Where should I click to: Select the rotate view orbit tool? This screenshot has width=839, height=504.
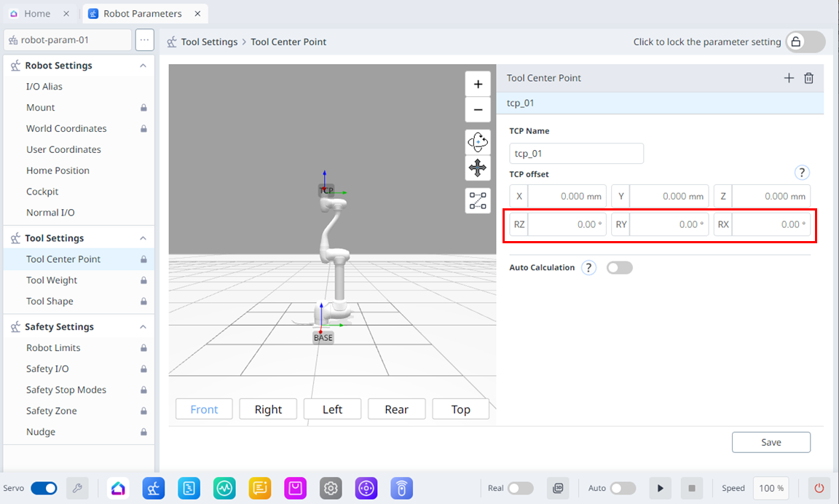point(478,142)
